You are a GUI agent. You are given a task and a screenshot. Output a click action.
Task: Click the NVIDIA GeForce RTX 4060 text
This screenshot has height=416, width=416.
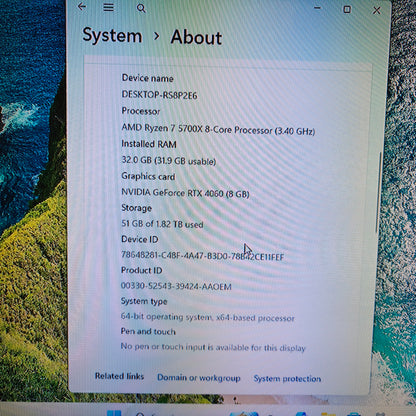point(185,193)
